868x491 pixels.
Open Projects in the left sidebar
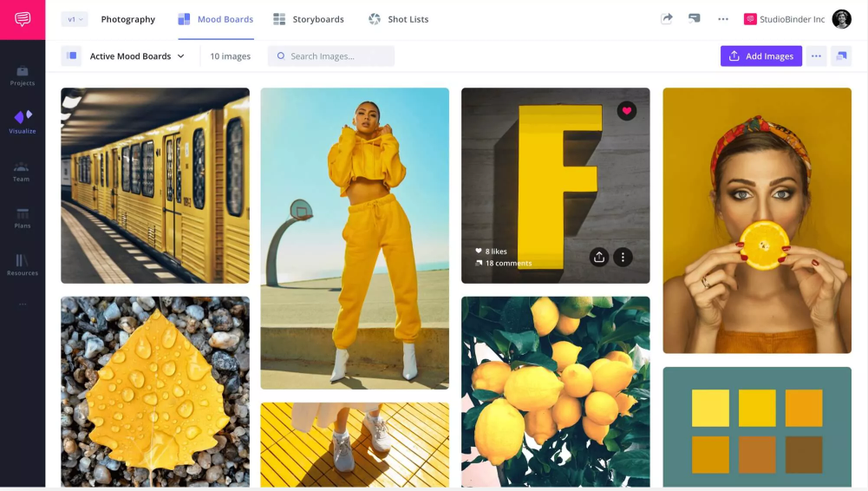coord(23,75)
